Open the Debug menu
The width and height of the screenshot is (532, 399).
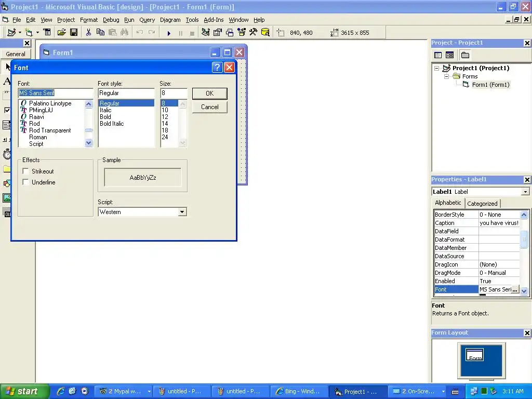pyautogui.click(x=111, y=20)
